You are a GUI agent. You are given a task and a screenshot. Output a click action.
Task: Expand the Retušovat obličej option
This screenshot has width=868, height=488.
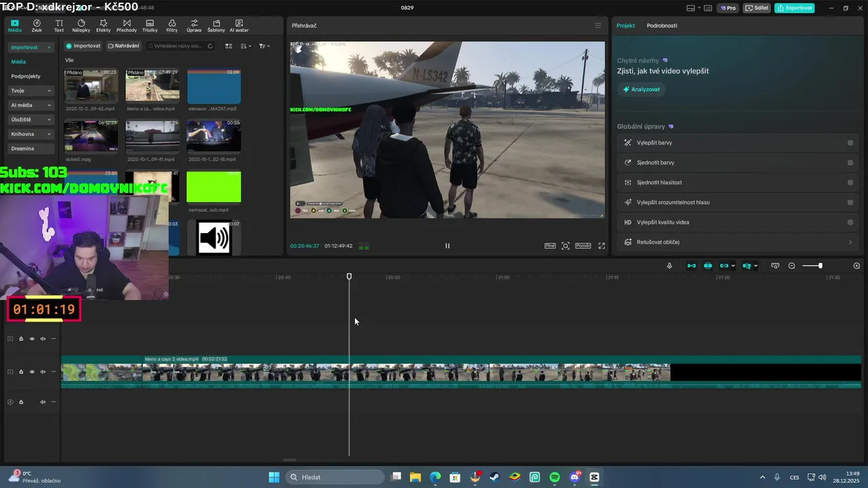[850, 242]
